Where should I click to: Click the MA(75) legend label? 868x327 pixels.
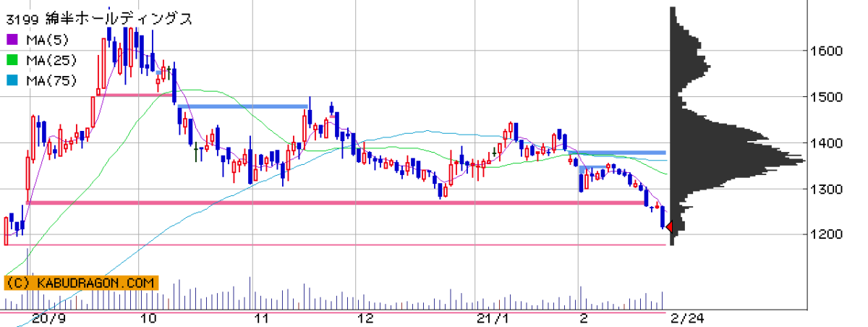pos(51,81)
